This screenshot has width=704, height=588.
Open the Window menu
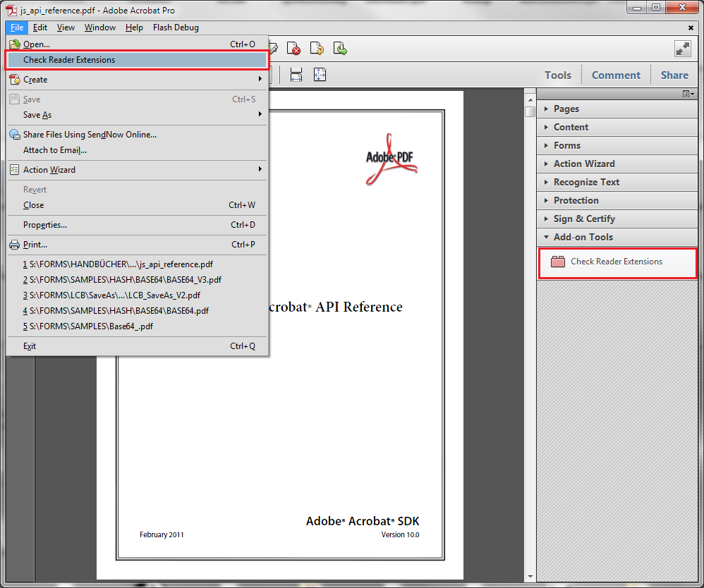point(100,27)
